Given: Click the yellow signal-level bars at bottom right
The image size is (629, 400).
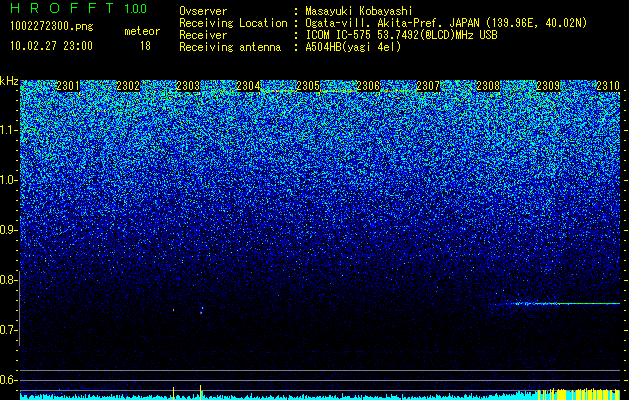Looking at the screenshot, I should click(578, 393).
